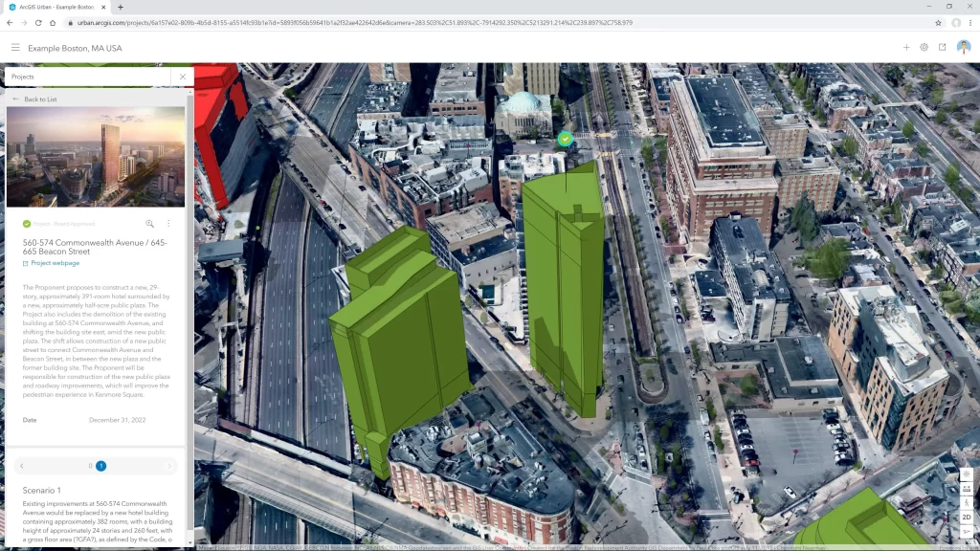The image size is (980, 551).
Task: Select scenario page 0
Action: point(90,466)
